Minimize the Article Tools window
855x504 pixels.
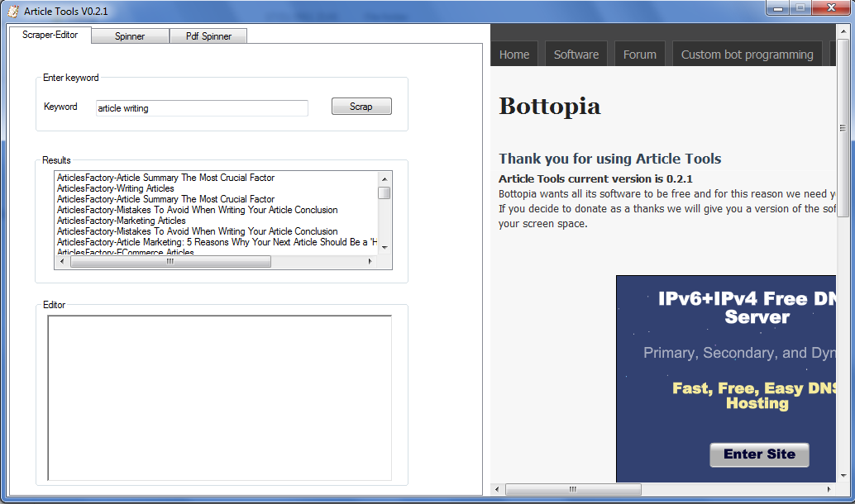point(778,8)
